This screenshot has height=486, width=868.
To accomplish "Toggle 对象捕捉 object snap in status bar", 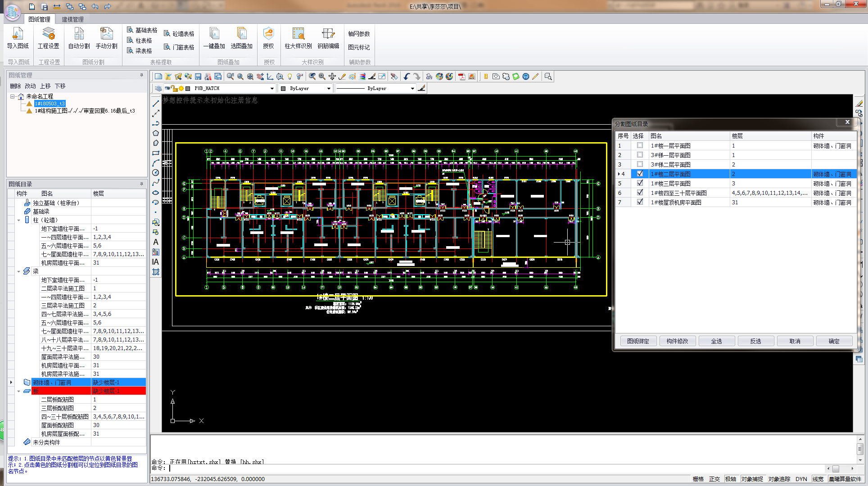I will pyautogui.click(x=752, y=479).
